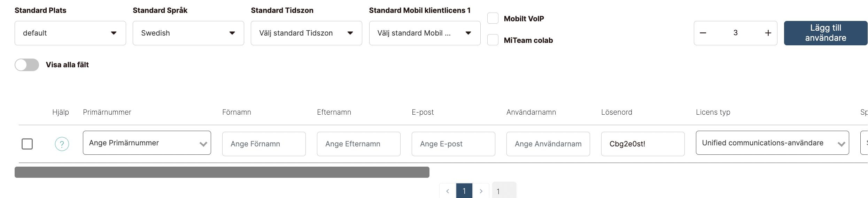Click the horizontal scrollbar under table
Viewport: 868px width, 198px height.
tap(222, 172)
